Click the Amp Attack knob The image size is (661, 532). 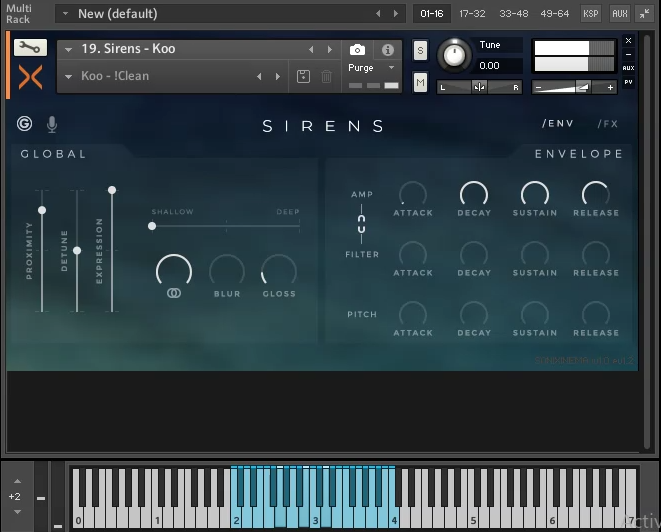pyautogui.click(x=413, y=195)
